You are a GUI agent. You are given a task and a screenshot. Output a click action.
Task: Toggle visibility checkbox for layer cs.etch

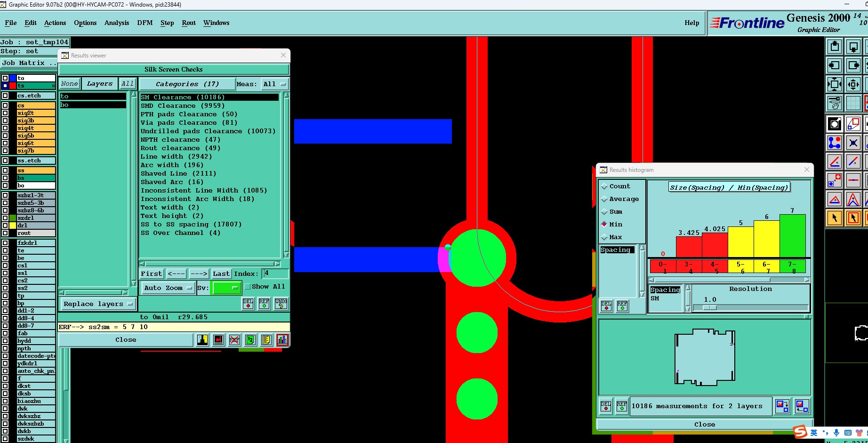click(5, 96)
